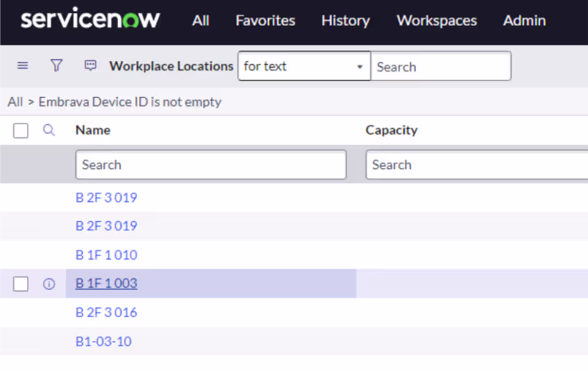Open the 'for text' search dropdown
This screenshot has height=371, width=588.
pos(304,67)
